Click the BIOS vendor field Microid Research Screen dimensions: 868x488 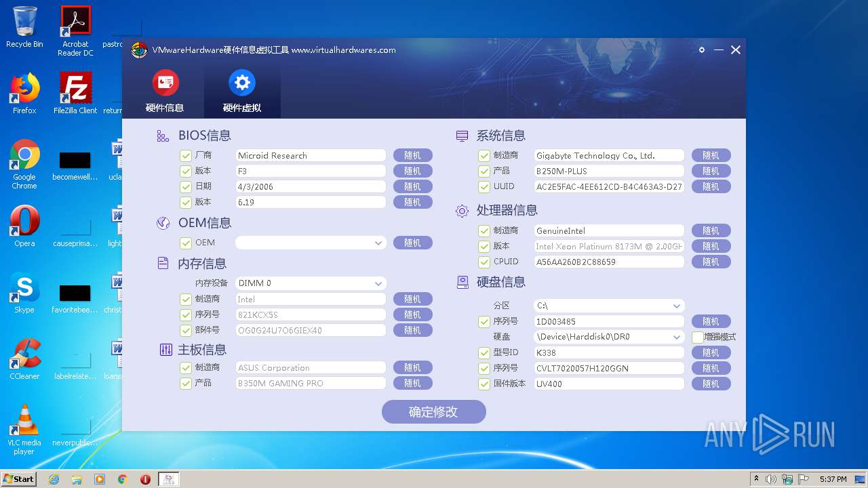311,155
